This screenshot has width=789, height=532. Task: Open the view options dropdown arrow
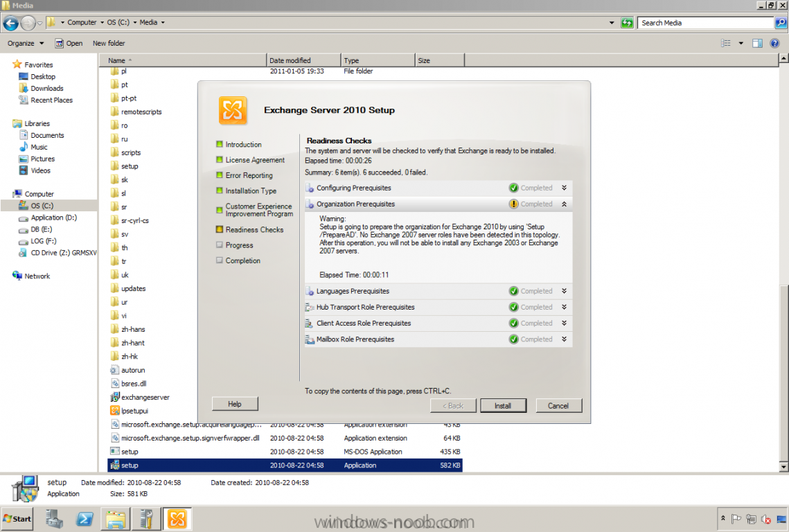pos(741,43)
